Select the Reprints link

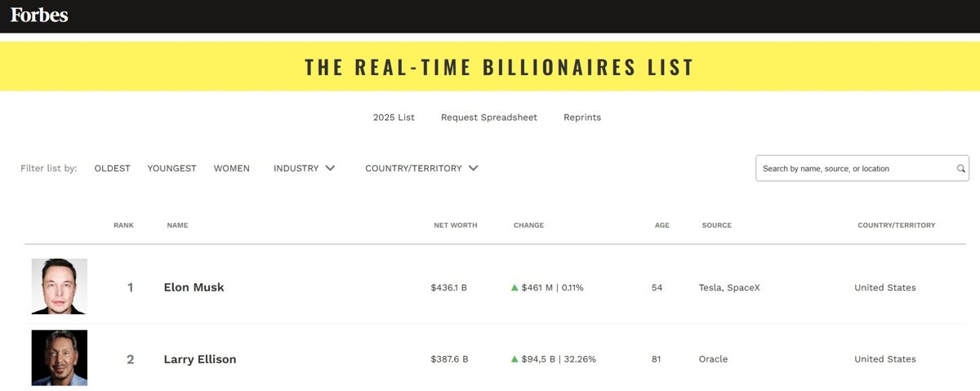[x=582, y=118]
